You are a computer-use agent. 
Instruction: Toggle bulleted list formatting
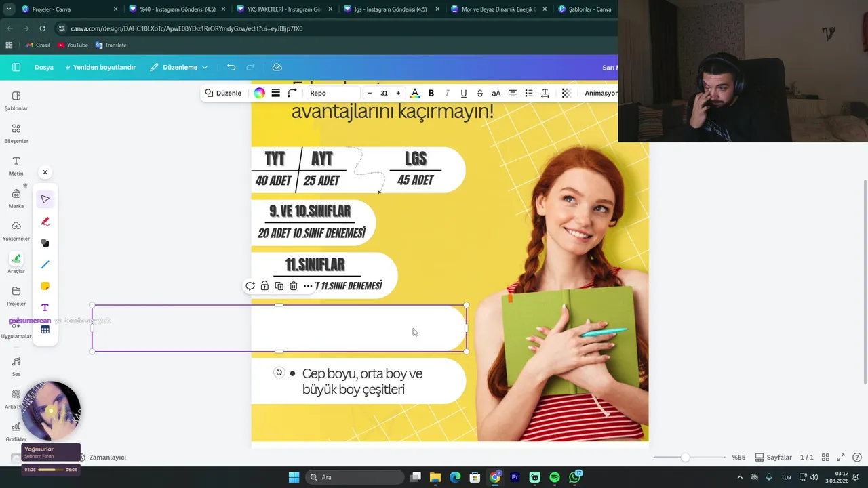click(x=529, y=93)
